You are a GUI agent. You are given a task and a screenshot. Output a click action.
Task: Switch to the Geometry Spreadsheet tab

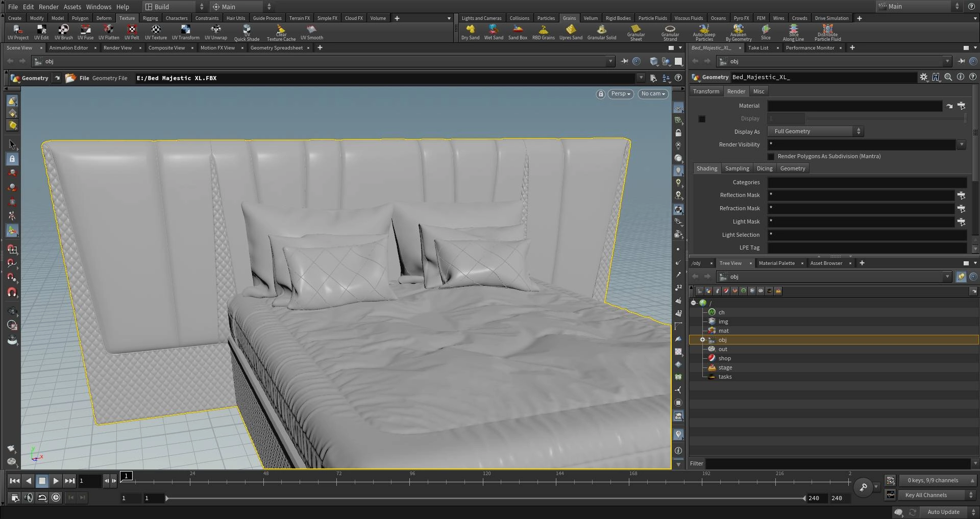pyautogui.click(x=276, y=48)
